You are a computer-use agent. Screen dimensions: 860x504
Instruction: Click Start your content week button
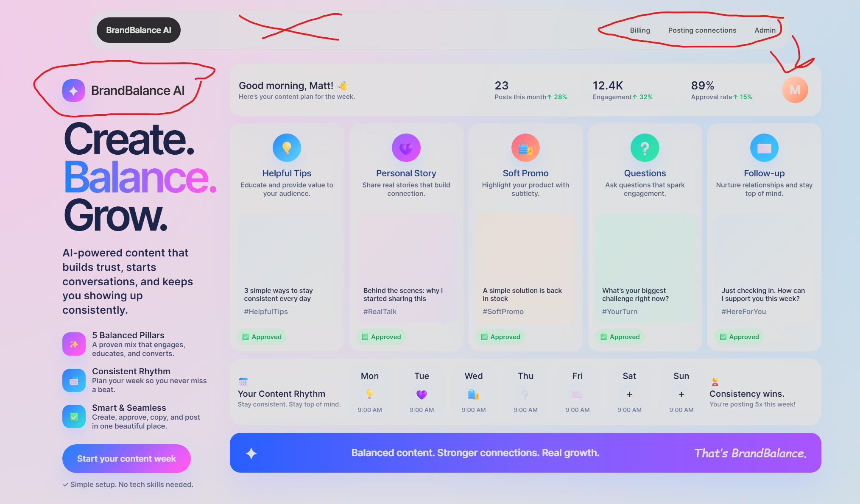coord(126,459)
